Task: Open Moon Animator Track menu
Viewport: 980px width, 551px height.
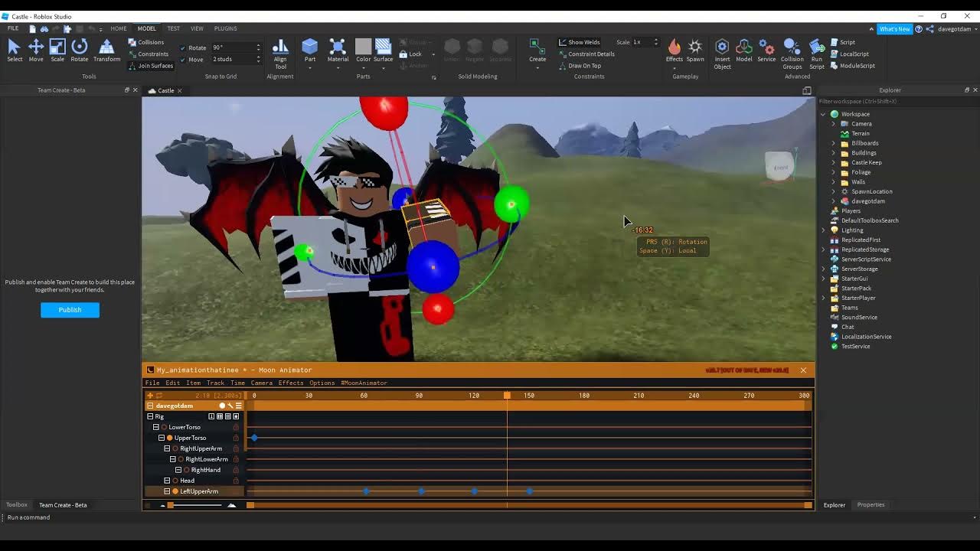Action: (x=215, y=383)
